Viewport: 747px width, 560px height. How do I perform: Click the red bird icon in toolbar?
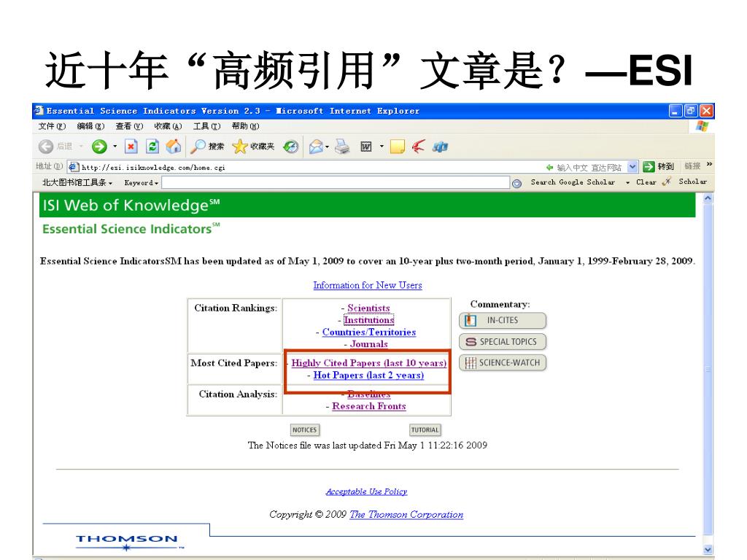[x=419, y=147]
